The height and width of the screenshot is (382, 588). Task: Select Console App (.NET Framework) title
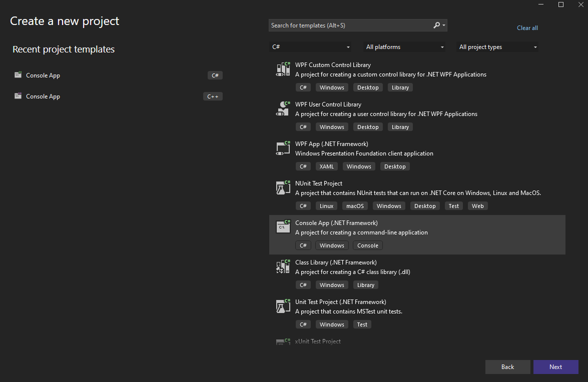[x=336, y=223]
